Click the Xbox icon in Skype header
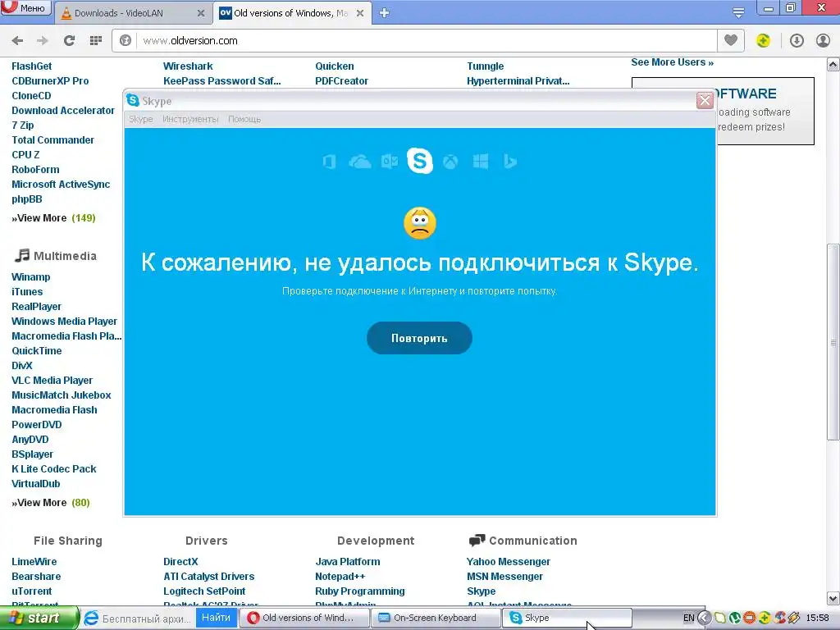Viewport: 840px width, 630px height. click(x=450, y=162)
